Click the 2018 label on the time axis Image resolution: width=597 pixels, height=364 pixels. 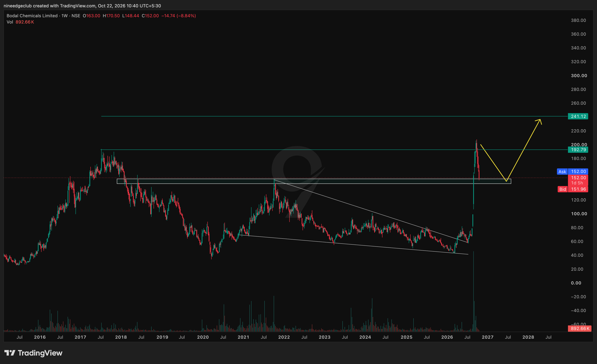121,337
